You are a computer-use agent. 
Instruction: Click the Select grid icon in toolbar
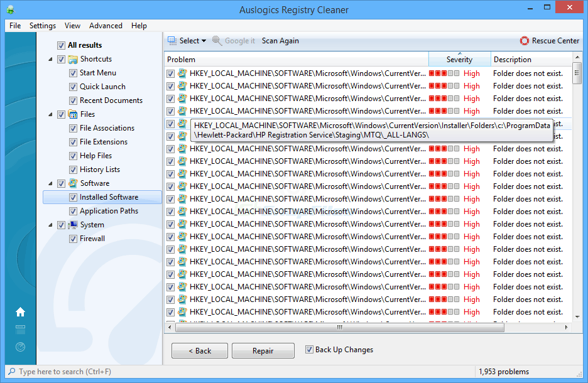pos(172,40)
